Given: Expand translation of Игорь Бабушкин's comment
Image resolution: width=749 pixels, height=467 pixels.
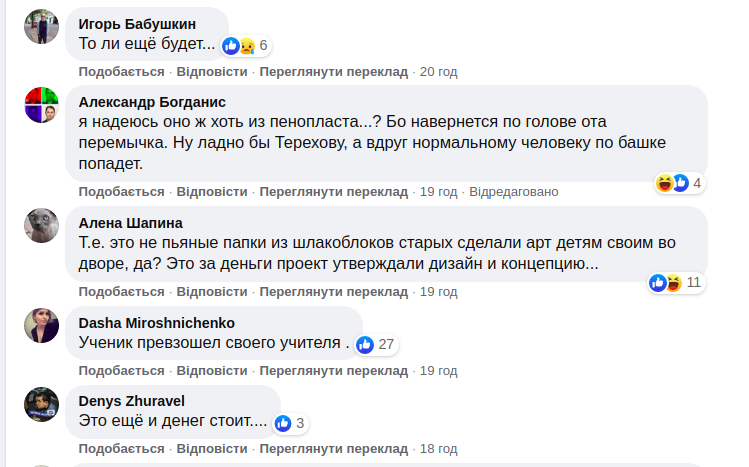Looking at the screenshot, I should (x=333, y=72).
